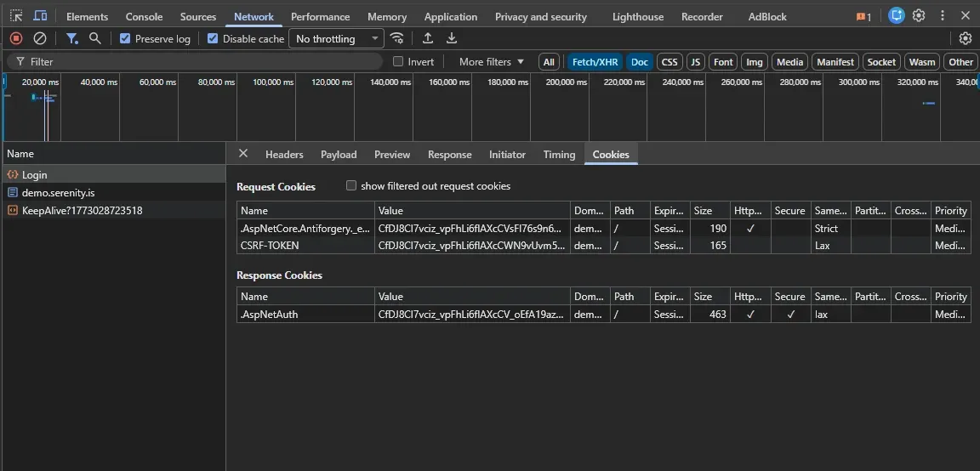This screenshot has height=471, width=980.
Task: Import HAR file with upload arrow
Action: pyautogui.click(x=428, y=39)
